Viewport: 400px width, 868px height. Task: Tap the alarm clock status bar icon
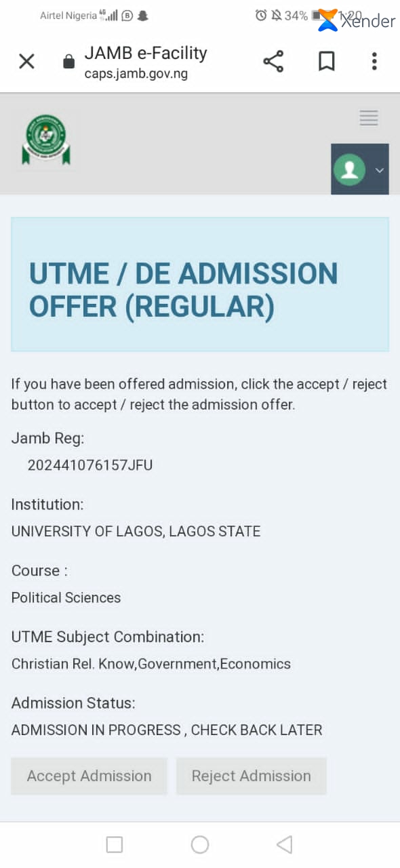261,15
